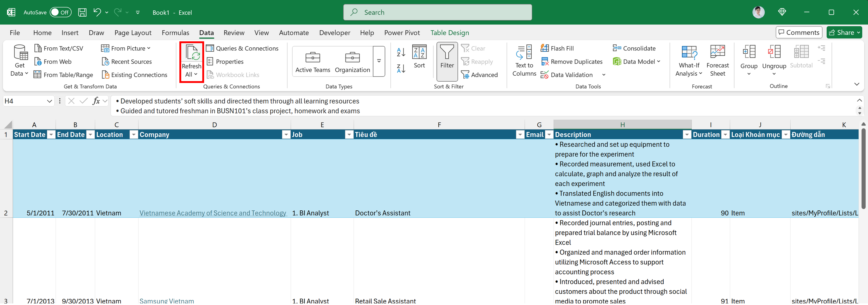
Task: Select cell with 5/1/2011 start date
Action: pyautogui.click(x=34, y=178)
